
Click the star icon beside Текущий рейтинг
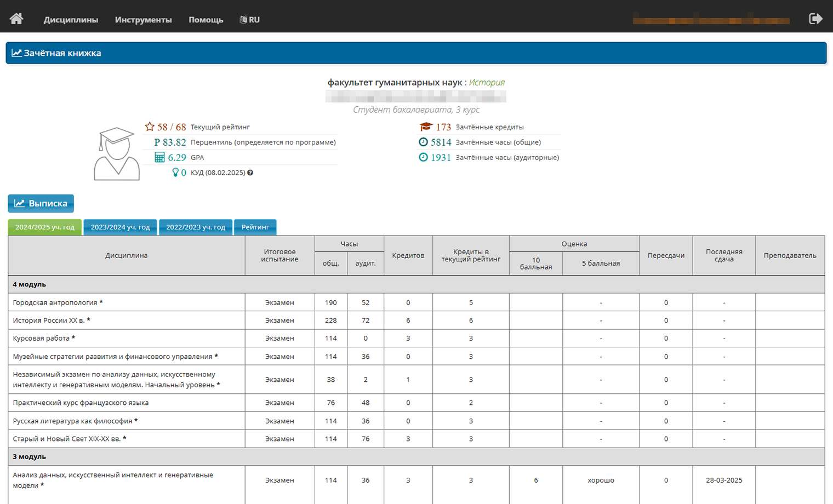click(x=149, y=127)
